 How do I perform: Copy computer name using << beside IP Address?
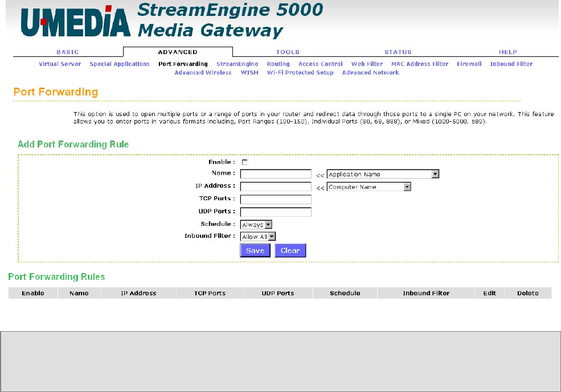click(320, 188)
